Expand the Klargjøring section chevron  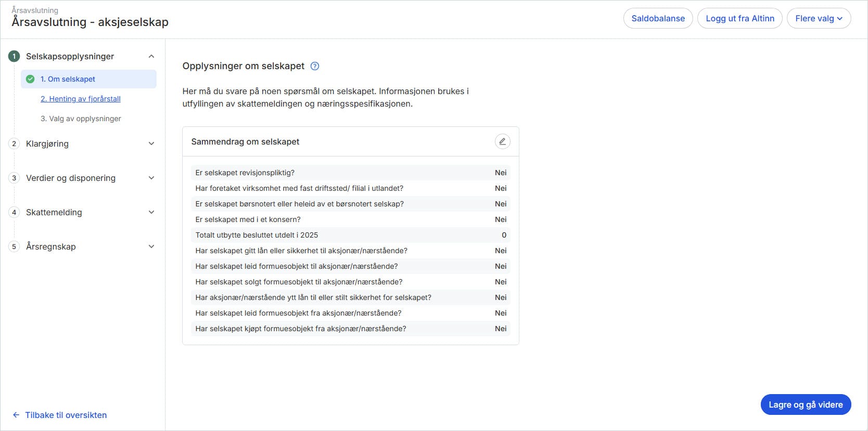point(151,143)
